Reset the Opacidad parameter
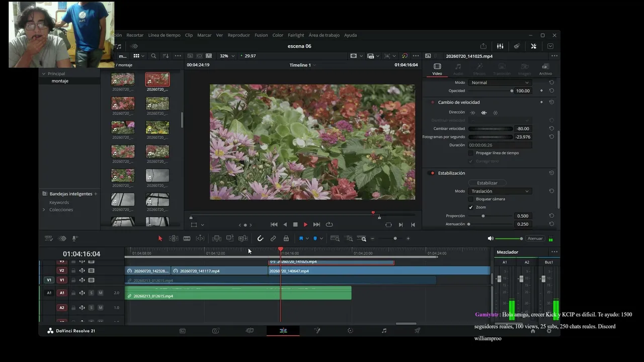Image resolution: width=644 pixels, height=362 pixels. coord(551,91)
